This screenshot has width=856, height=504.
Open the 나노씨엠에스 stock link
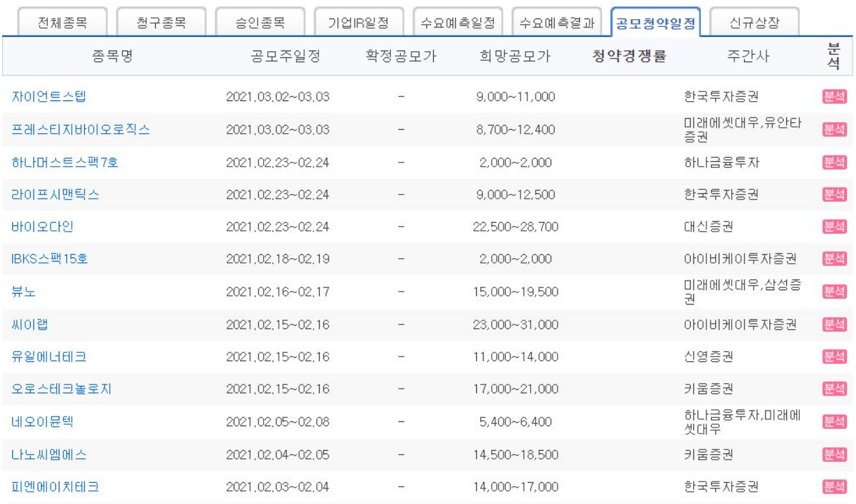[x=49, y=454]
